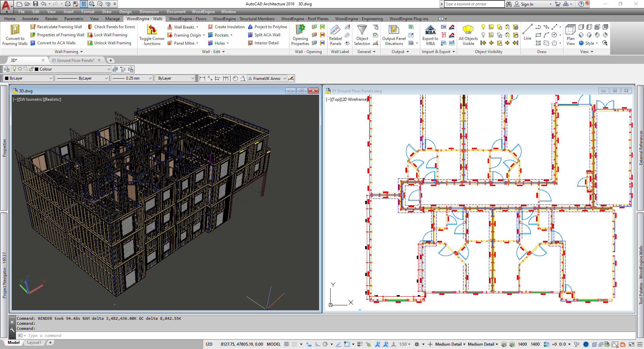Switch to the 01 Ground Floor Panels document tab

pos(73,60)
